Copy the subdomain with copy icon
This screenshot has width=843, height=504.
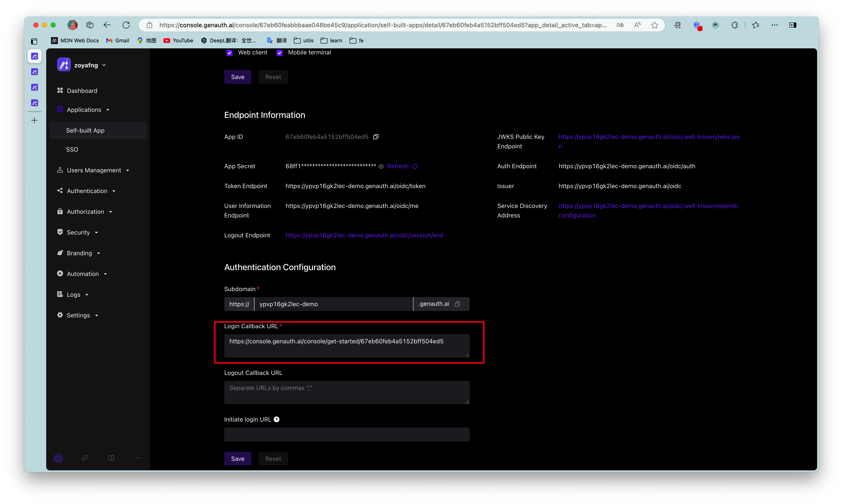[457, 304]
